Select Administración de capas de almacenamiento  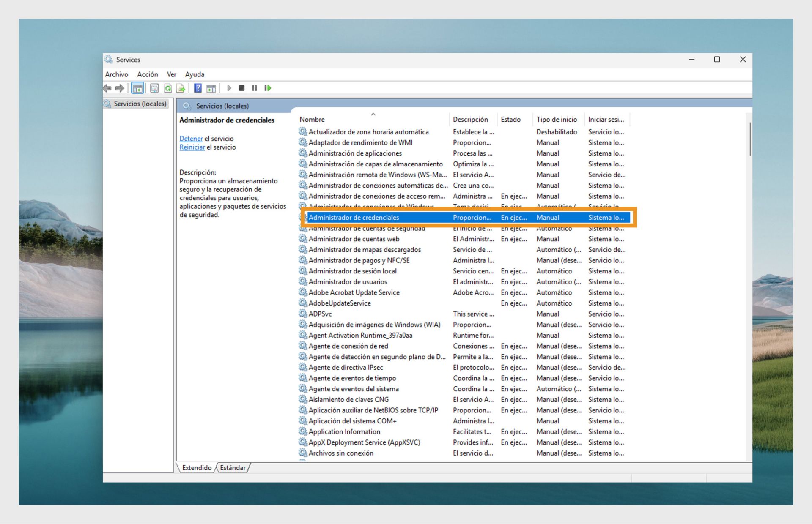pyautogui.click(x=376, y=164)
